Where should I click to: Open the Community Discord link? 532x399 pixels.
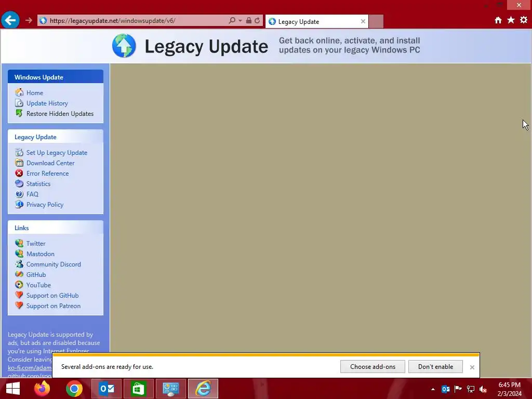click(x=54, y=264)
